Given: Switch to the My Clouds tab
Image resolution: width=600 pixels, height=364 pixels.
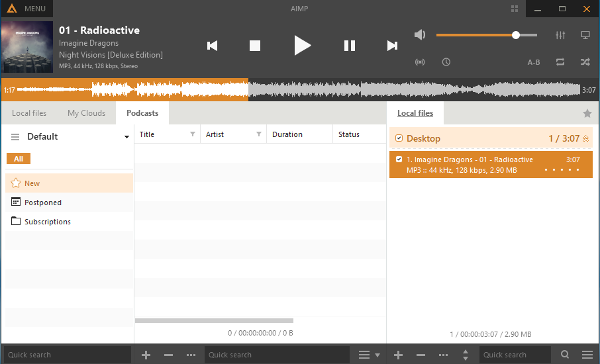Looking at the screenshot, I should pyautogui.click(x=87, y=113).
